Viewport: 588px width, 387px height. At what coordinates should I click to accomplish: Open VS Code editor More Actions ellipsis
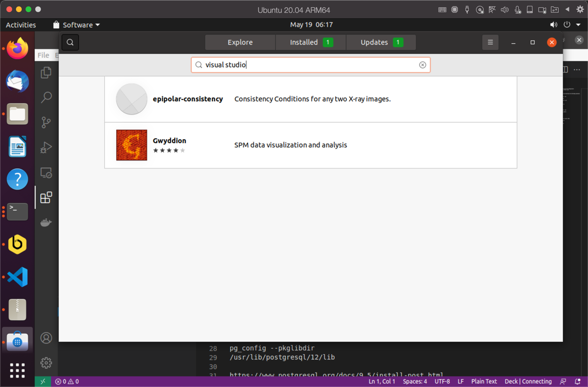pos(577,70)
